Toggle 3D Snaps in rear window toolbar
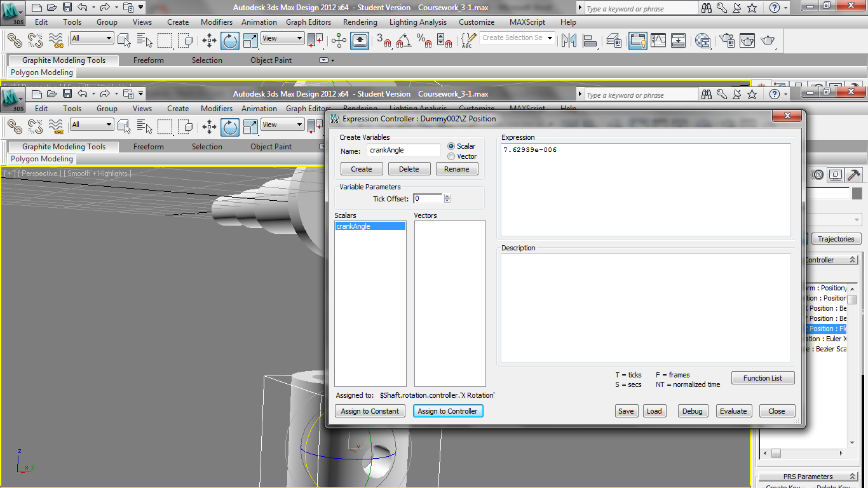 (383, 40)
